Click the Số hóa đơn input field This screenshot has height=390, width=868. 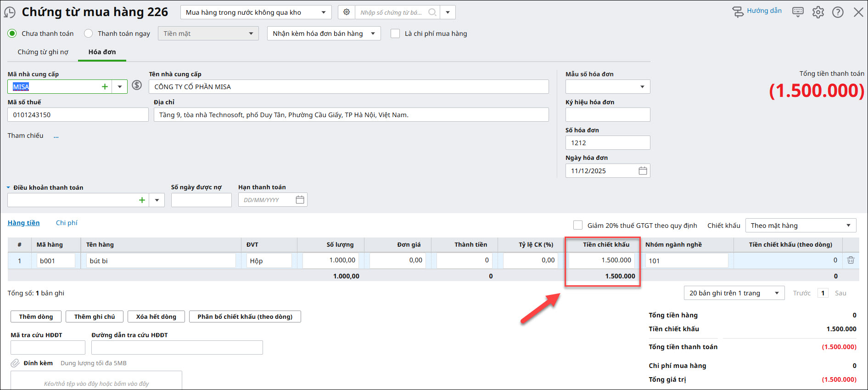(607, 143)
